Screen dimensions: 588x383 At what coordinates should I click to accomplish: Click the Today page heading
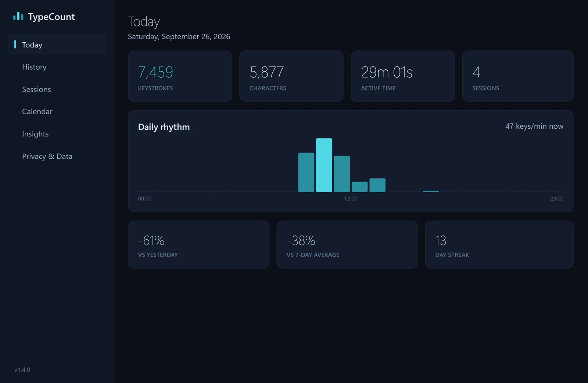coord(144,22)
